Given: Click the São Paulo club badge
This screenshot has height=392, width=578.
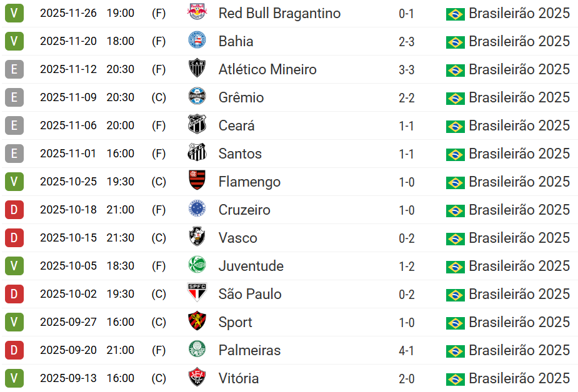Looking at the screenshot, I should coord(197,293).
